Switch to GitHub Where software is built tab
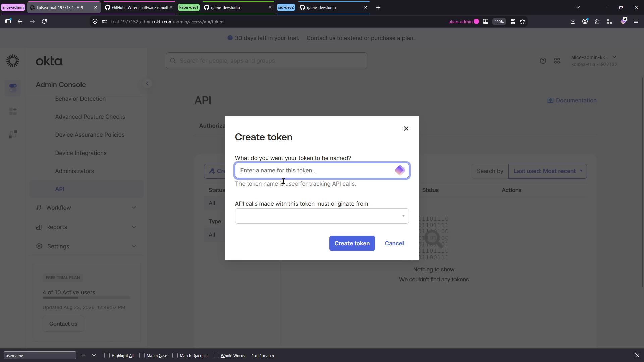This screenshot has height=362, width=644. [139, 7]
